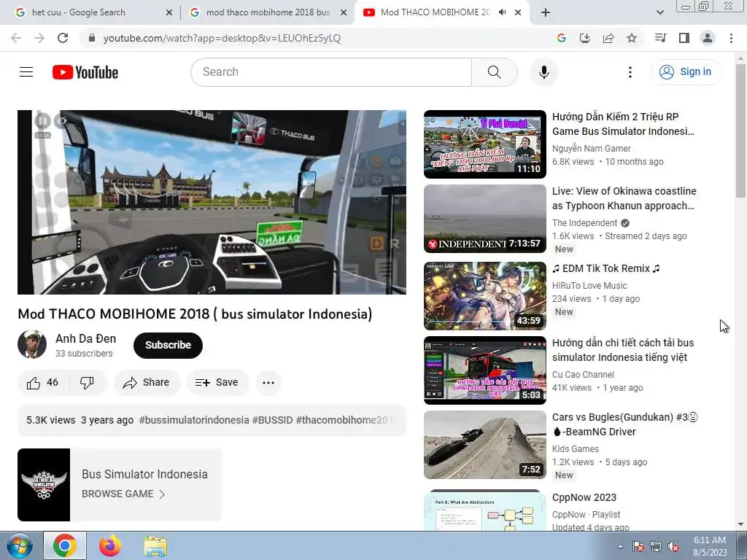The image size is (747, 560).
Task: Open Anh Da Đen channel avatar
Action: 32,344
